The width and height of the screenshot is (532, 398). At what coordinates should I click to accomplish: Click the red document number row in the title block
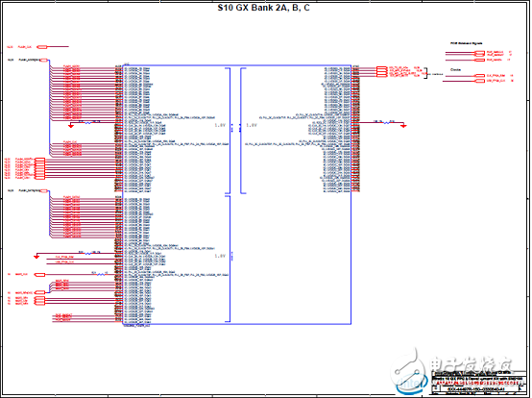coord(477,383)
